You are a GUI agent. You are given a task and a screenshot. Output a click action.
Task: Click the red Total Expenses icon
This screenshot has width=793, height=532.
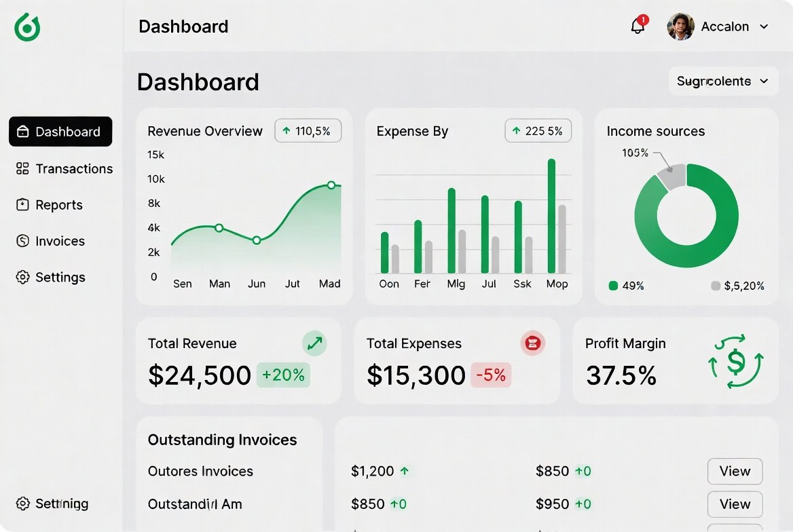click(532, 343)
